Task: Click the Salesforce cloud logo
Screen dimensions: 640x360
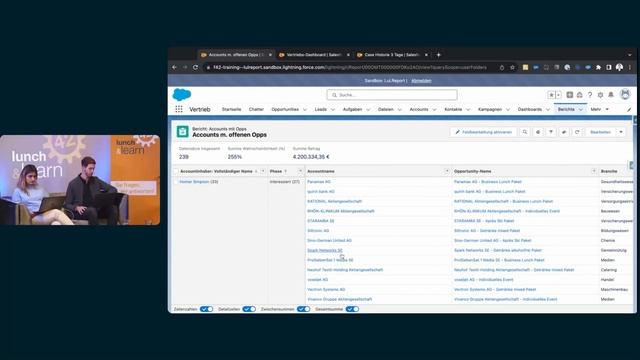Action: click(182, 95)
